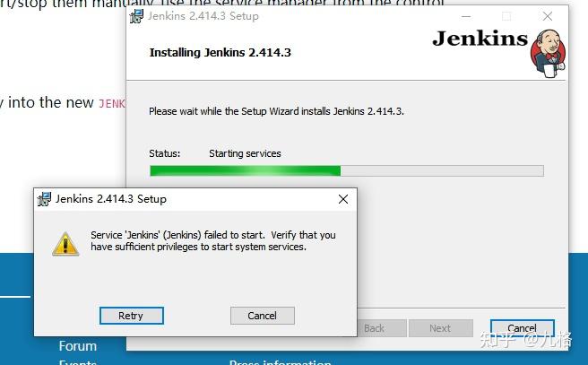Close the main Jenkins Setup window
Viewport: 588px width, 365px height.
click(548, 16)
